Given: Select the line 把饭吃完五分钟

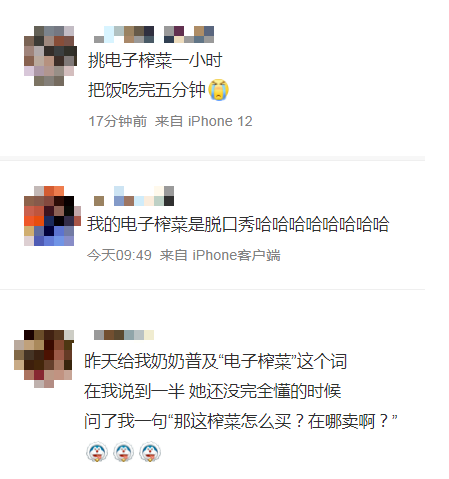Looking at the screenshot, I should pyautogui.click(x=147, y=90).
